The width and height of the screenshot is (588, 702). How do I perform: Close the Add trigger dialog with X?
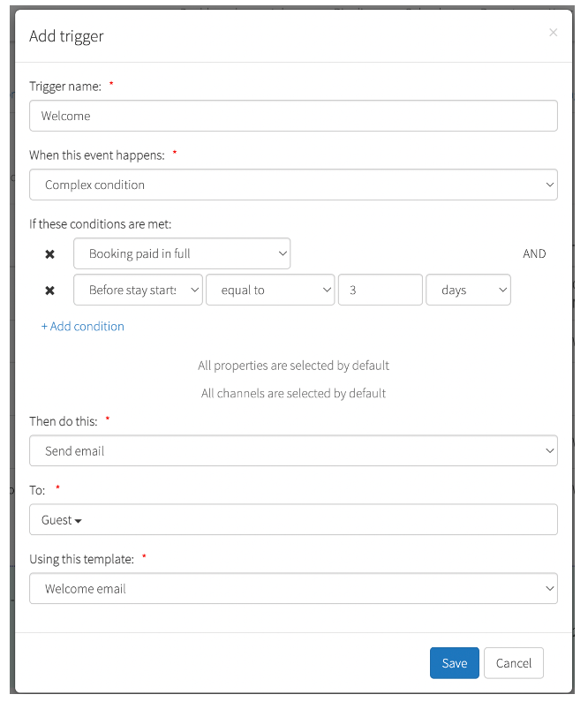pyautogui.click(x=553, y=33)
